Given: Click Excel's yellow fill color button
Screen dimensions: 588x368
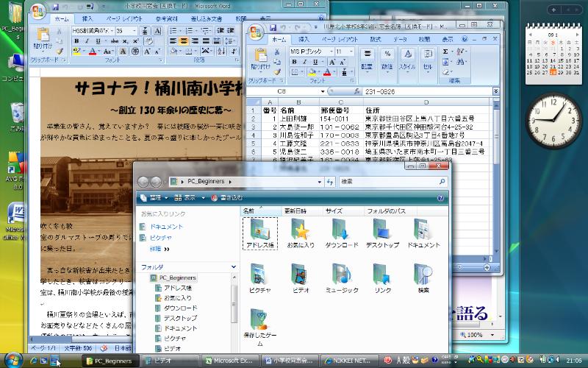Looking at the screenshot, I should (312, 71).
